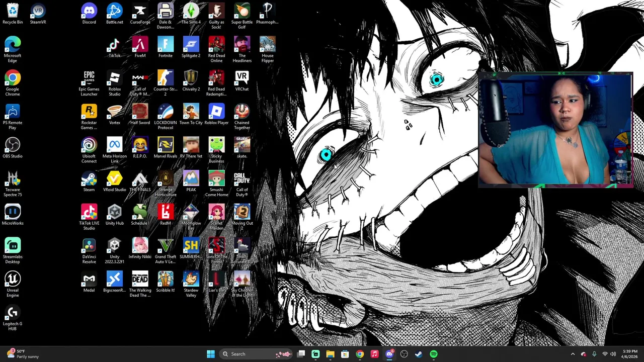Launch LOCKDOWN Protocol shortcut

pyautogui.click(x=166, y=117)
